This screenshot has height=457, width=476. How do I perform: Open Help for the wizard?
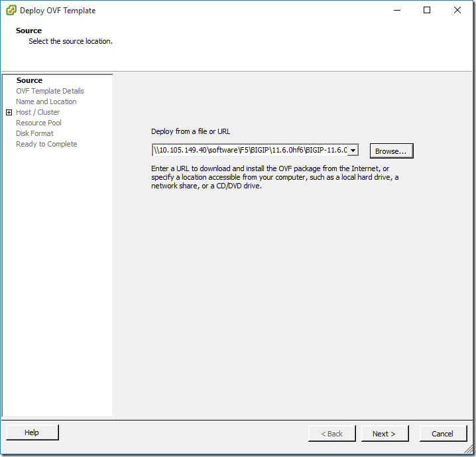click(x=32, y=432)
